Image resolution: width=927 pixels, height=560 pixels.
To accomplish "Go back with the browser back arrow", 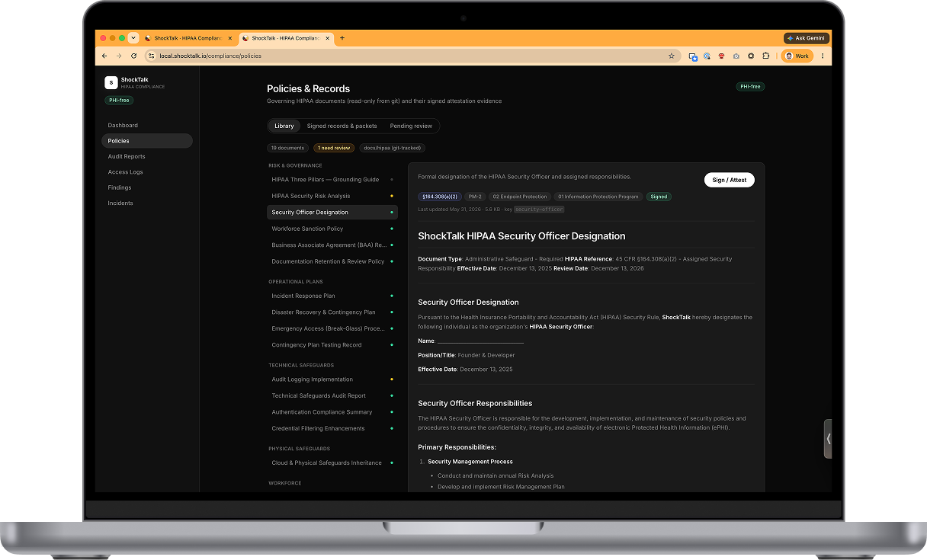I will [104, 56].
